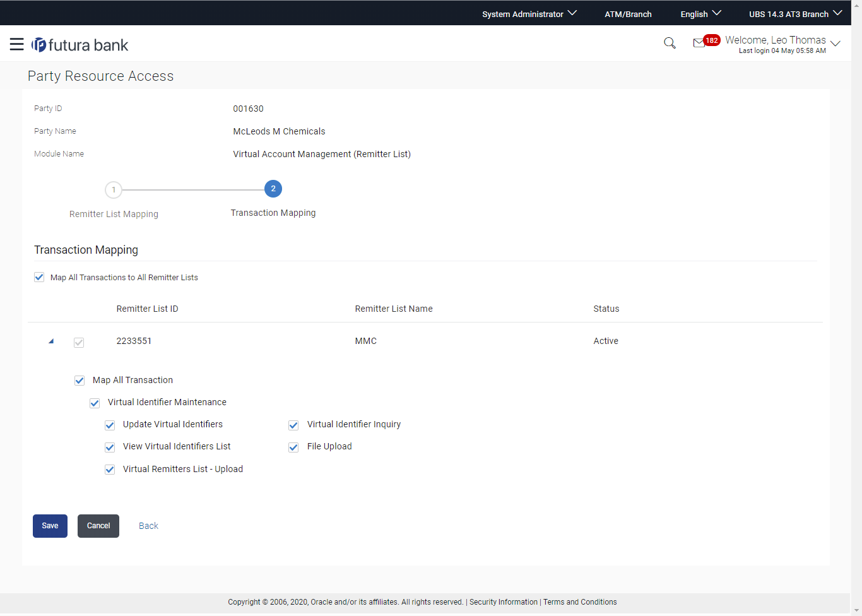Toggle checkbox for remitter list 2233551

coord(79,342)
